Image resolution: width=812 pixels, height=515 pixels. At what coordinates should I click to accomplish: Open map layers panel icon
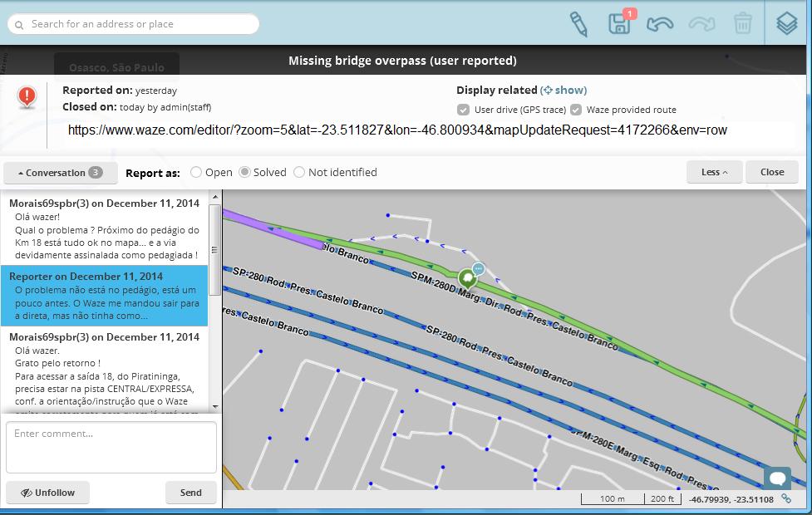[x=786, y=23]
